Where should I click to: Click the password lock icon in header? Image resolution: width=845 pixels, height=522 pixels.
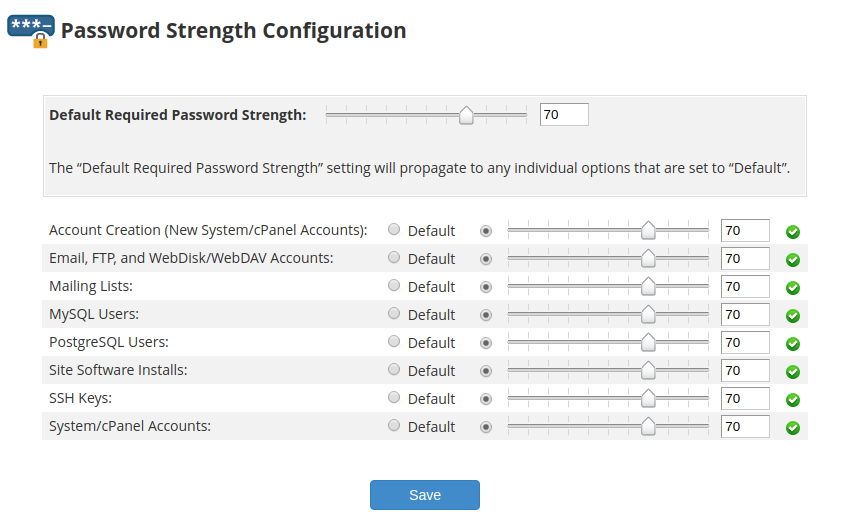point(31,31)
